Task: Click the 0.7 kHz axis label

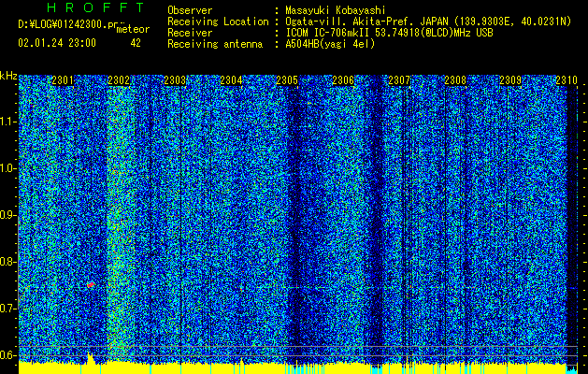Action: pos(8,309)
